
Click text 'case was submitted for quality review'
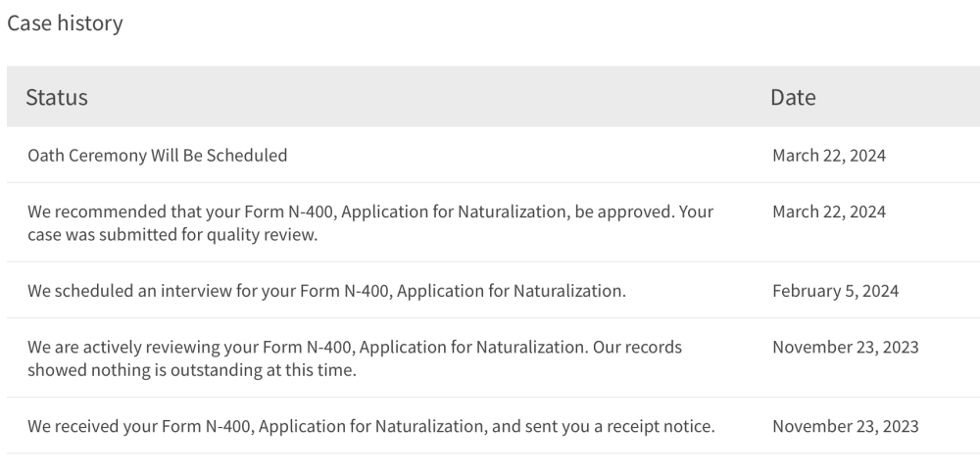[x=171, y=234]
